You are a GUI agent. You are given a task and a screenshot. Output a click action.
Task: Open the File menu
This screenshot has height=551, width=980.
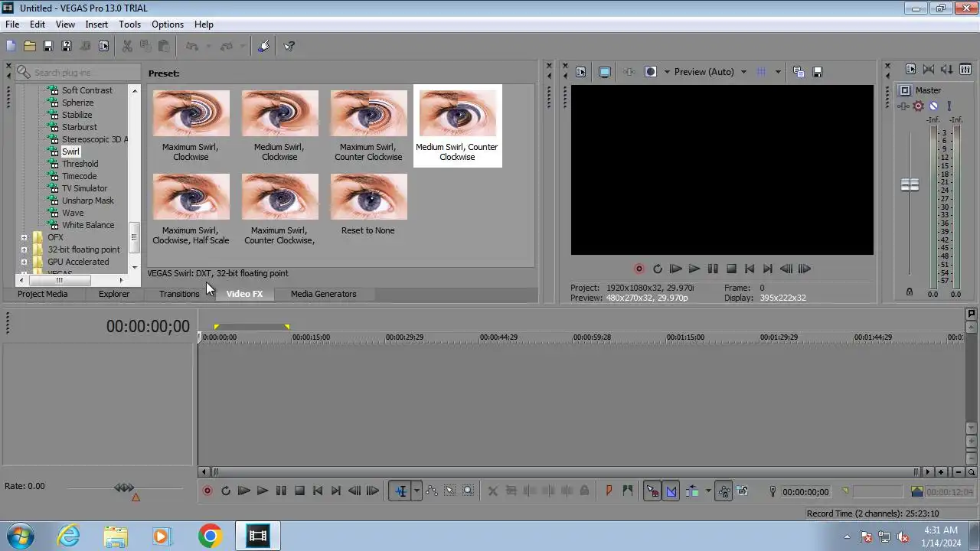pyautogui.click(x=12, y=24)
